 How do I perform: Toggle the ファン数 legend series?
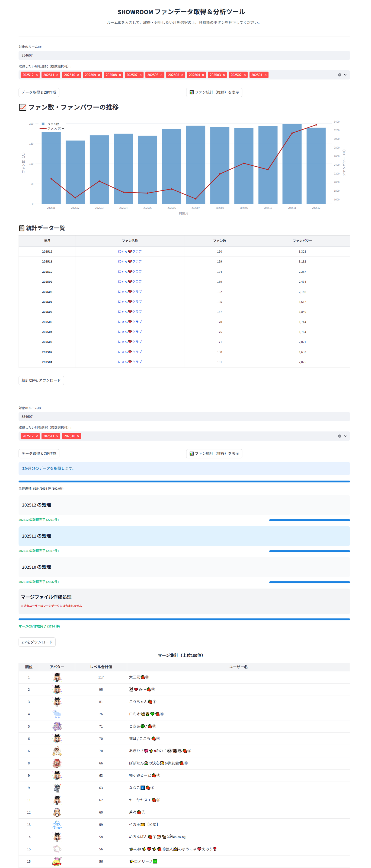(53, 124)
